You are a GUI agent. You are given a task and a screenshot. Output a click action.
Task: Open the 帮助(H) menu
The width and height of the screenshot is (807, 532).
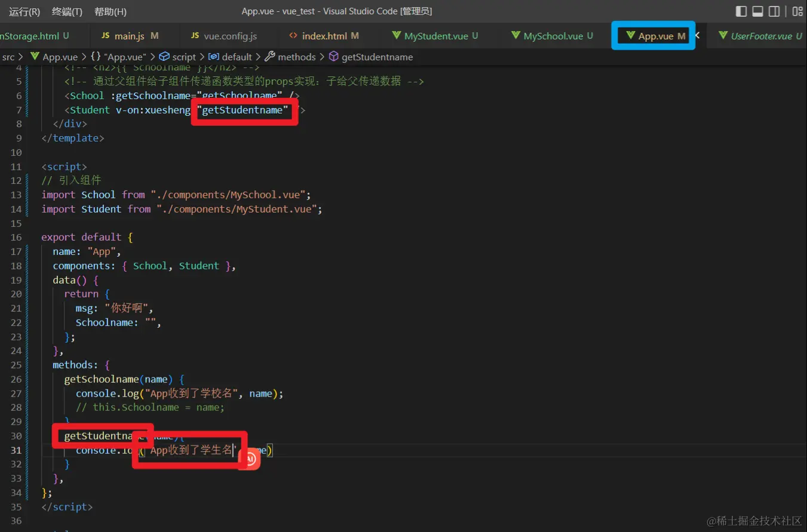pyautogui.click(x=111, y=12)
